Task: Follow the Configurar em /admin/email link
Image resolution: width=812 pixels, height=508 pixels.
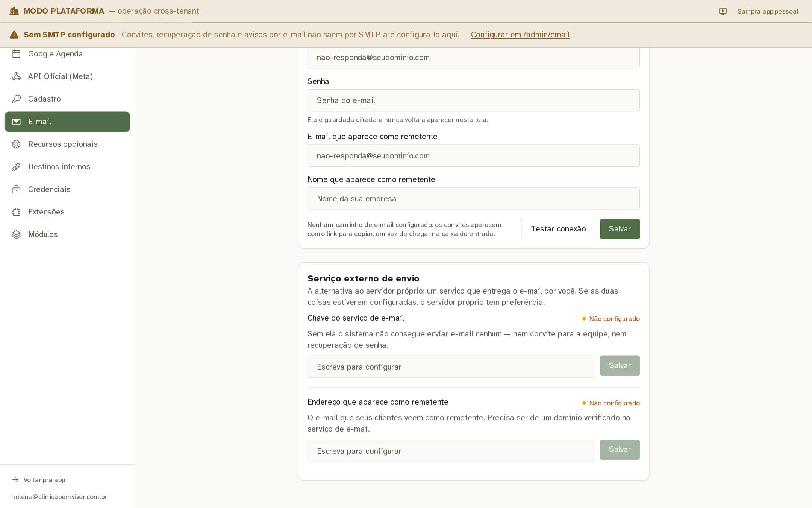Action: (x=520, y=35)
